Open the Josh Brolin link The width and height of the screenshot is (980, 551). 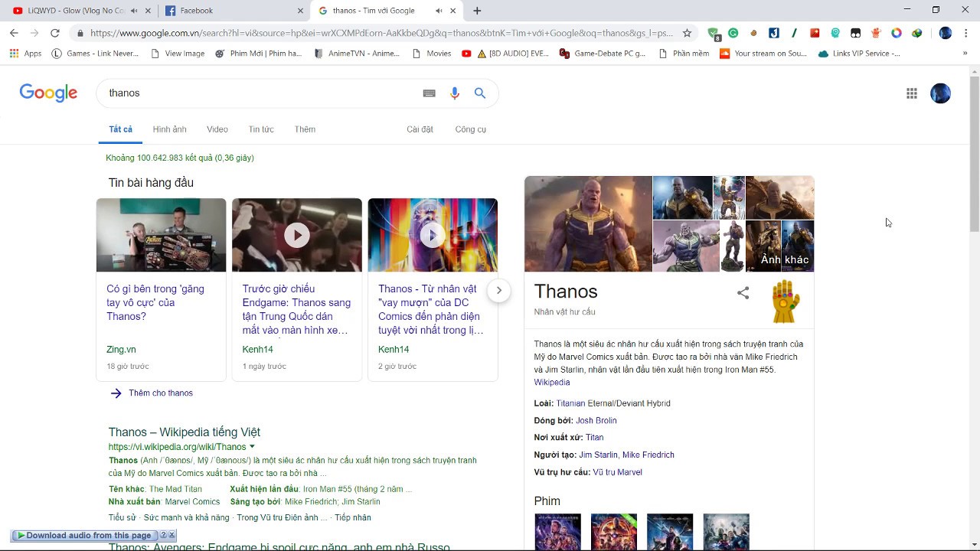click(x=596, y=421)
